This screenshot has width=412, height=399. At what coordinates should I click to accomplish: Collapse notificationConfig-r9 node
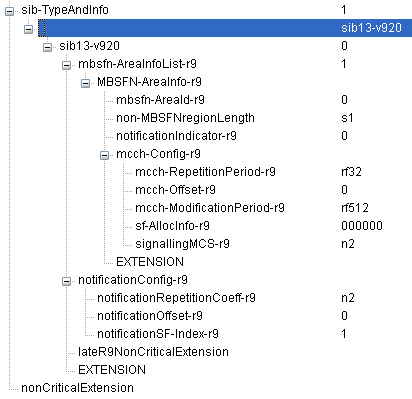67,281
